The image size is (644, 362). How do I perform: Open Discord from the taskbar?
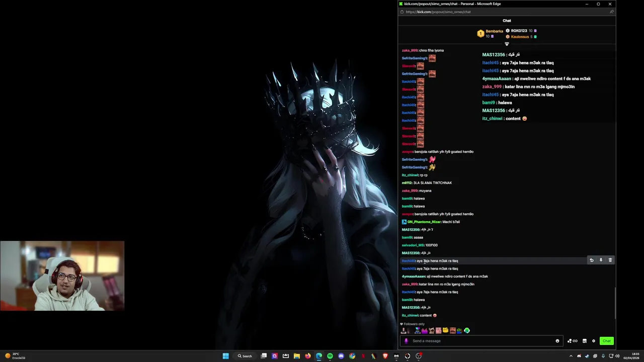[x=341, y=356]
